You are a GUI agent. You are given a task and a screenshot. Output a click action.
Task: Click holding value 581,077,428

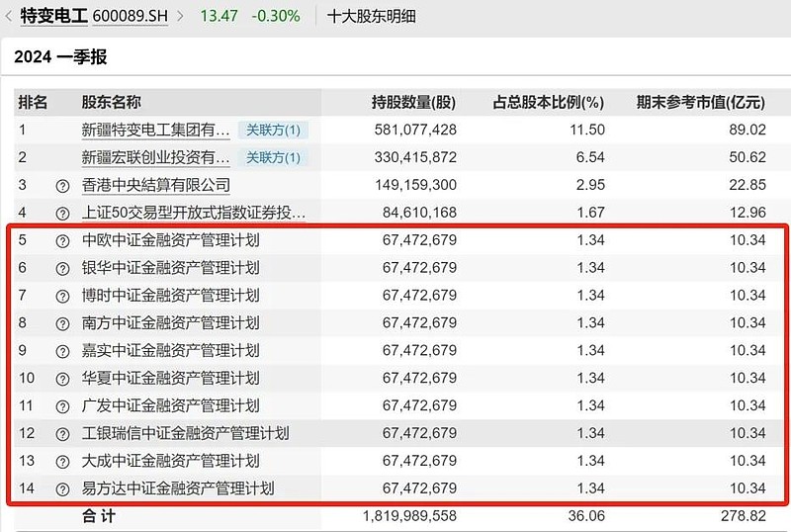415,130
